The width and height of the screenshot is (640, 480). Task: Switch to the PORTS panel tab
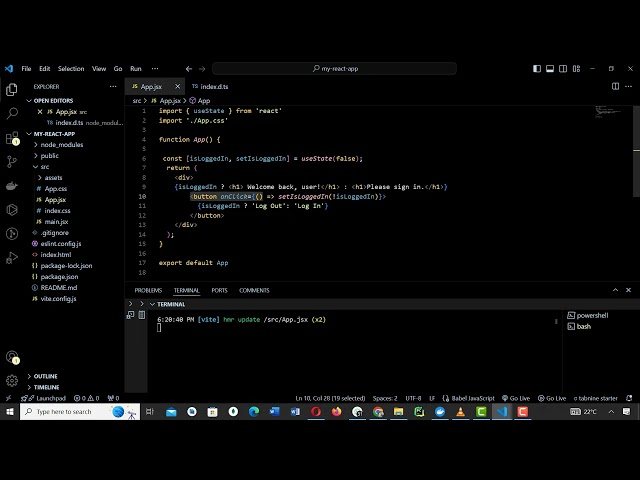tap(219, 290)
